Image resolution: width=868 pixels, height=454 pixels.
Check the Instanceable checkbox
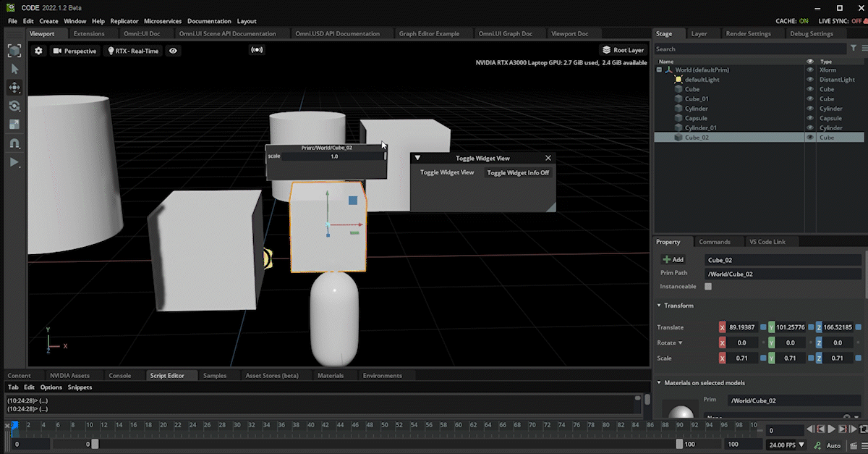[708, 287]
